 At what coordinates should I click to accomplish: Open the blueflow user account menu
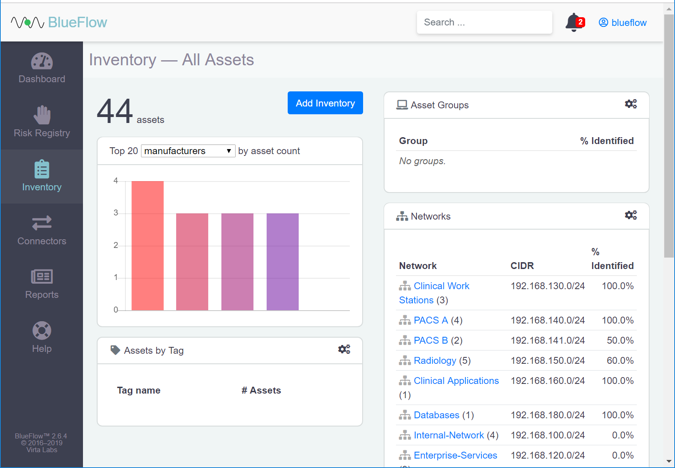click(622, 22)
